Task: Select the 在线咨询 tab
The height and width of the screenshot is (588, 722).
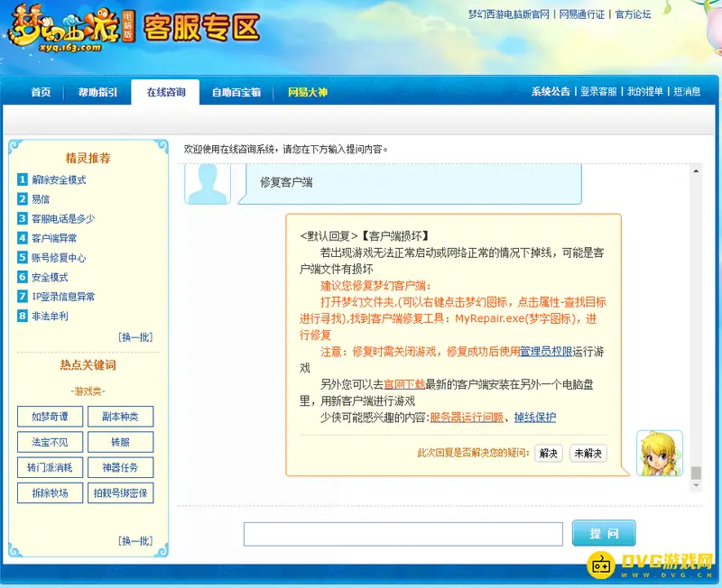Action: coord(166,92)
